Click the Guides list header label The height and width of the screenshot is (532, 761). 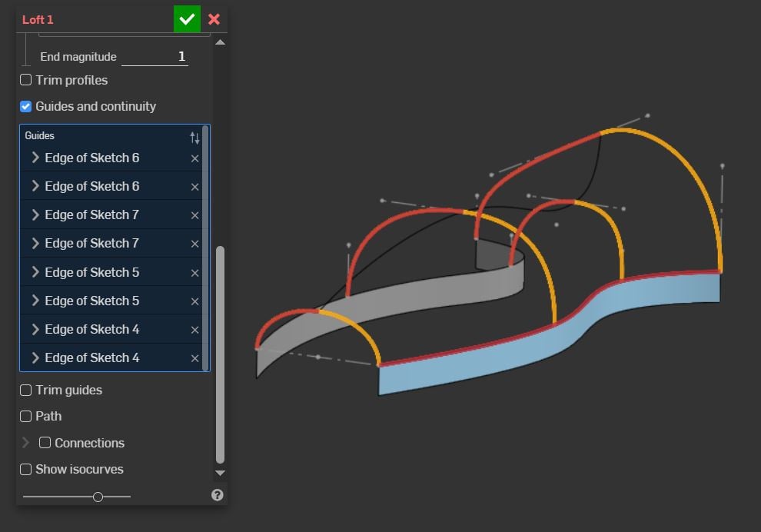39,135
